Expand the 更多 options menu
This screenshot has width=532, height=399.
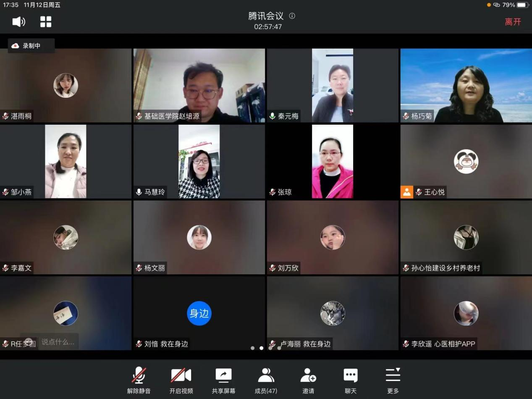coord(393,379)
